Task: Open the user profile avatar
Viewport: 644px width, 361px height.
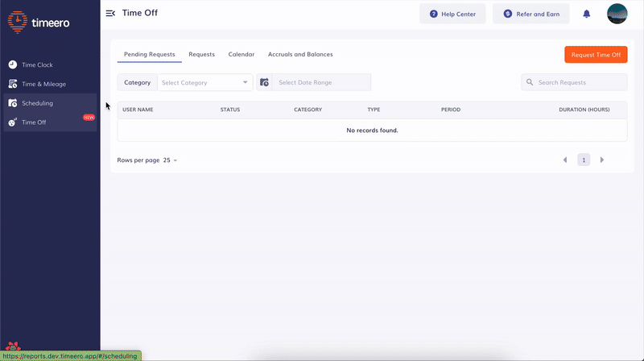Action: pos(617,14)
